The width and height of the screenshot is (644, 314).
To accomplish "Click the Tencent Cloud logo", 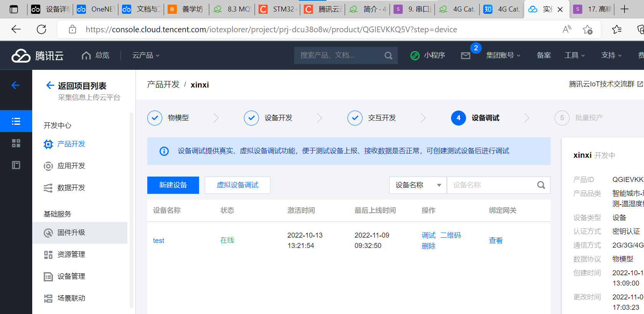I will [x=37, y=56].
